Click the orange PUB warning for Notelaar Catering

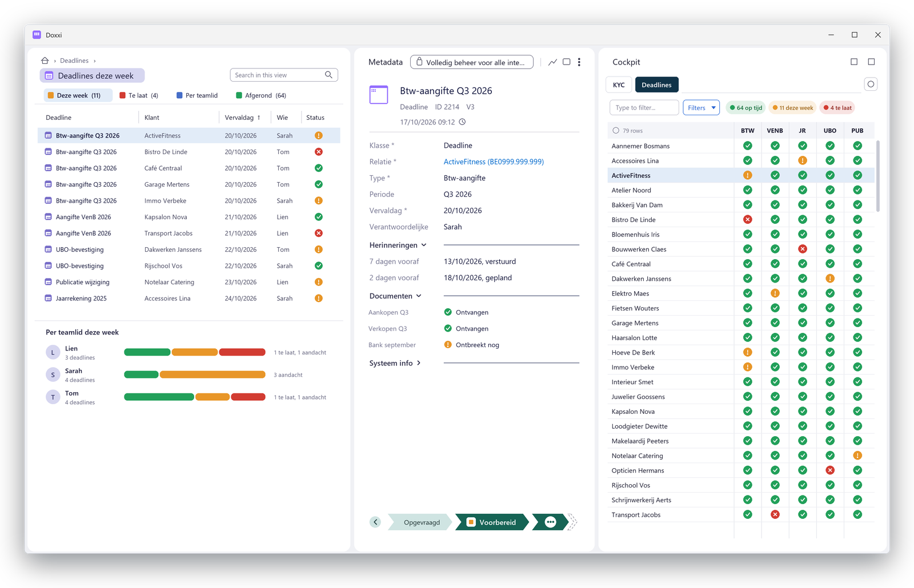click(857, 456)
